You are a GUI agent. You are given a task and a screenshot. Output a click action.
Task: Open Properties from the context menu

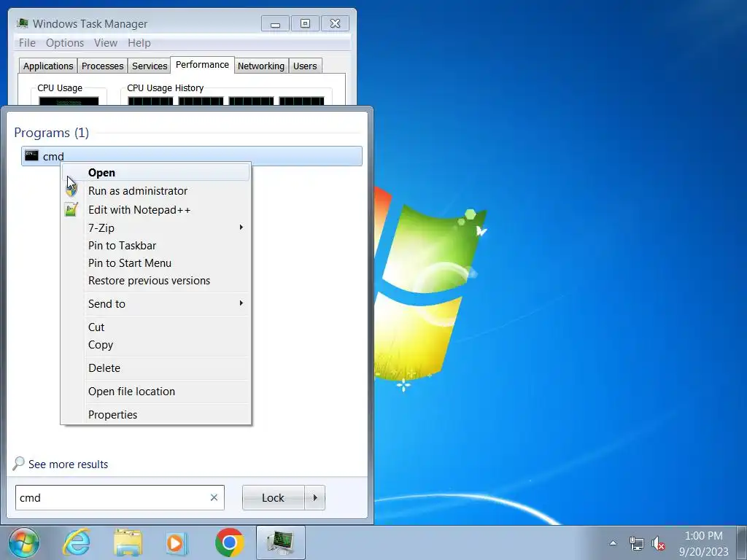156,414
